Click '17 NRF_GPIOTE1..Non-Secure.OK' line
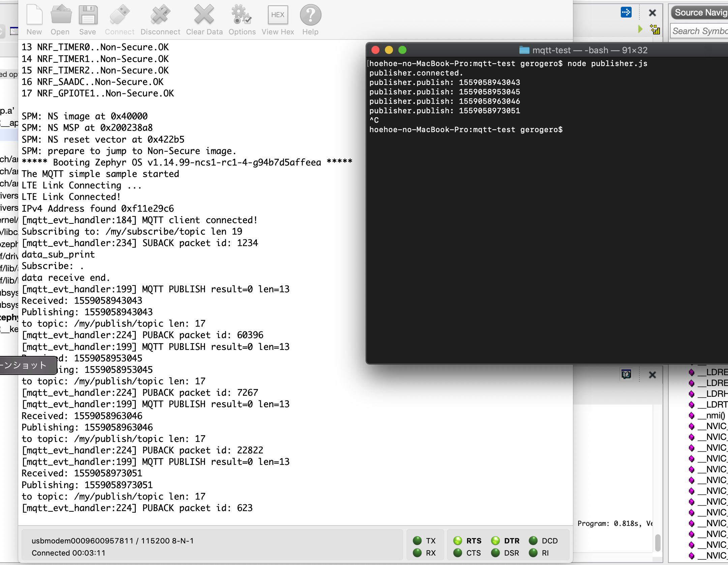This screenshot has width=728, height=565. pyautogui.click(x=98, y=93)
